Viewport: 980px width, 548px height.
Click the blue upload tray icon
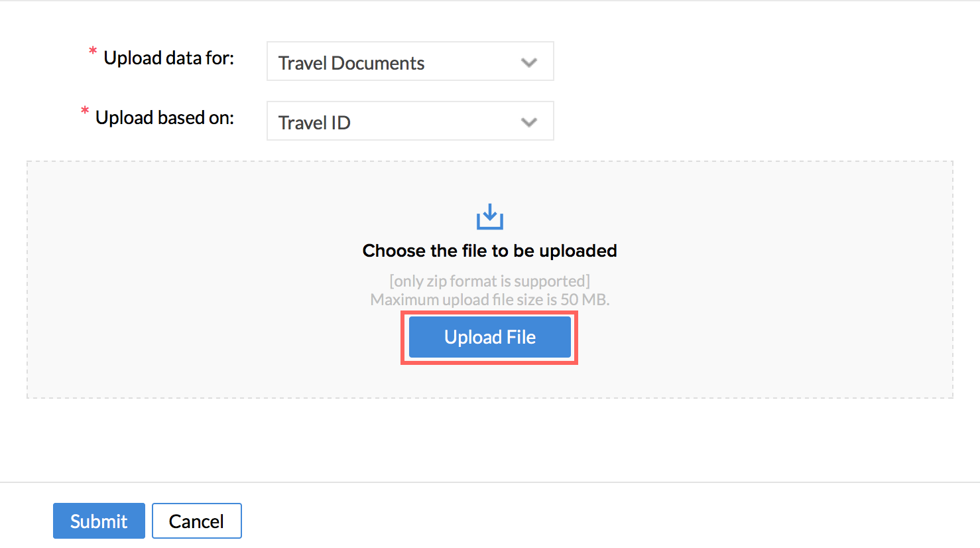coord(490,217)
